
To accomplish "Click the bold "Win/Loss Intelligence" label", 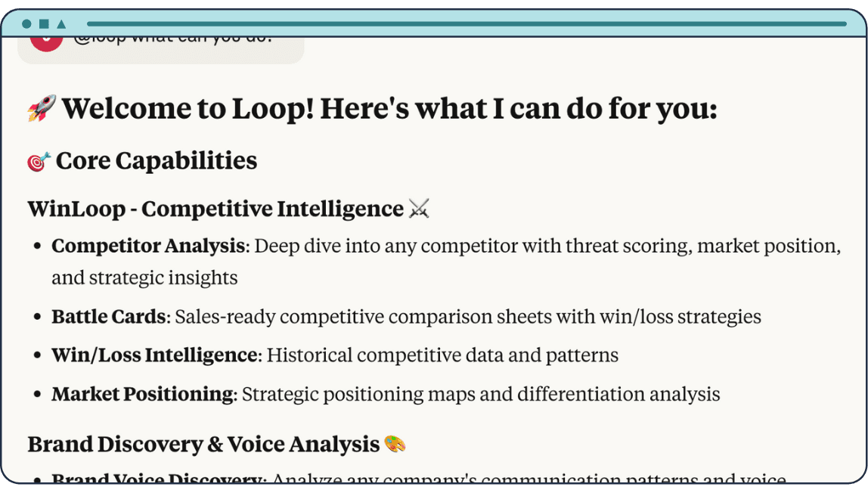I will pyautogui.click(x=154, y=355).
